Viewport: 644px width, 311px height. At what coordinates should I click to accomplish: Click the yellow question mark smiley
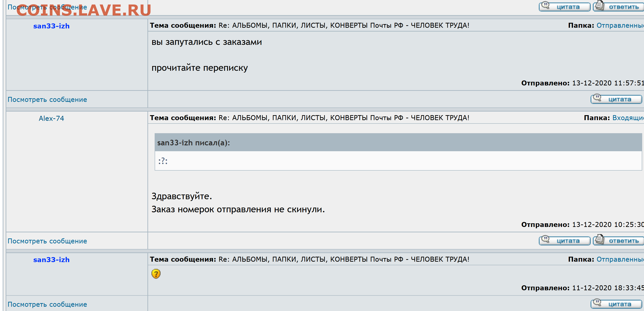(156, 273)
